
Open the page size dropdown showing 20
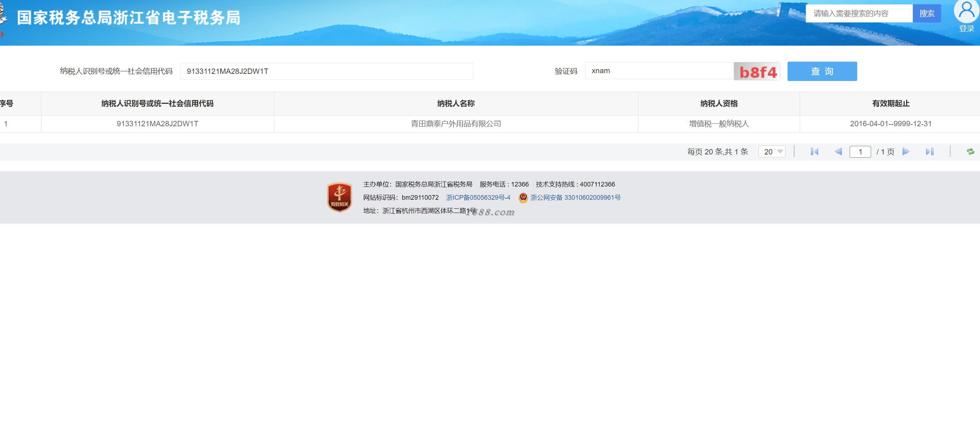[x=772, y=152]
